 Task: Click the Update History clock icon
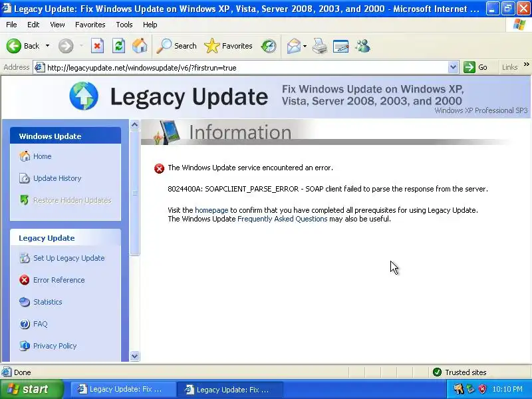[25, 178]
